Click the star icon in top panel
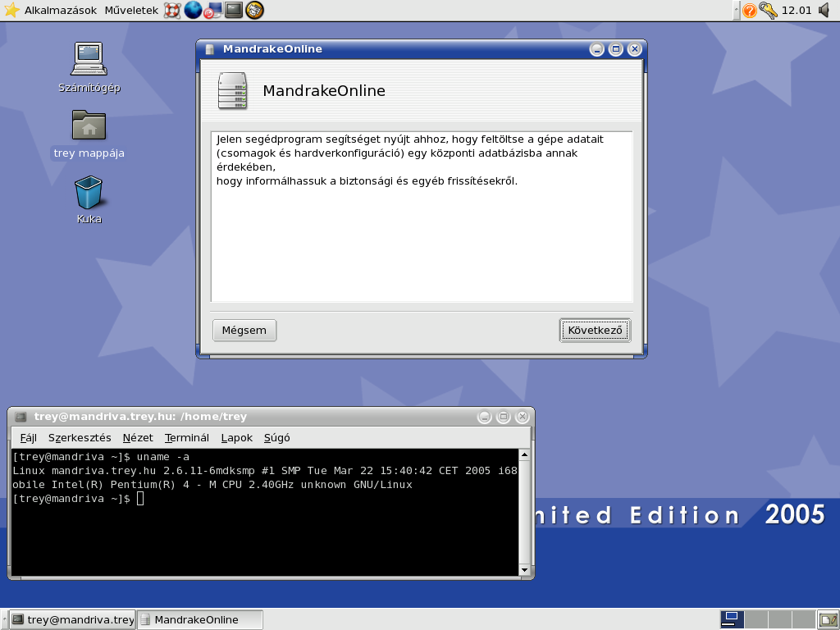Viewport: 840px width, 630px height. [x=11, y=10]
